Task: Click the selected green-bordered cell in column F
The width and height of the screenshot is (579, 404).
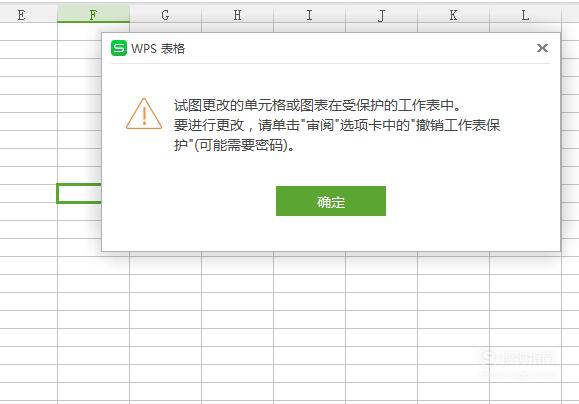Action: pos(79,193)
